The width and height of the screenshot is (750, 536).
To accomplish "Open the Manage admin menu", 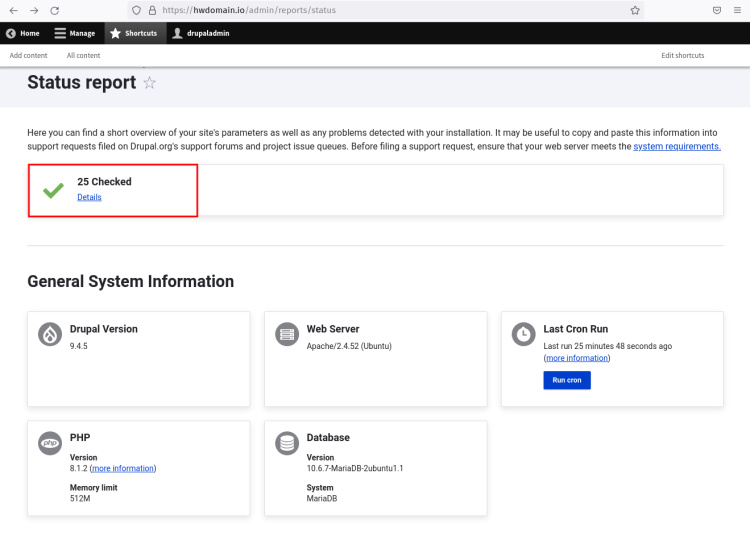I will coord(75,33).
